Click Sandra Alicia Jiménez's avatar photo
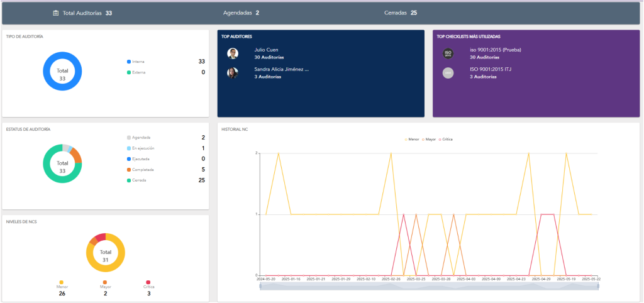 [x=233, y=73]
